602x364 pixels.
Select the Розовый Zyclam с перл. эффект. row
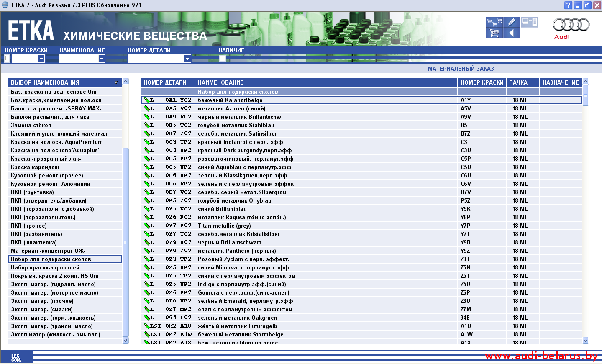(361, 259)
